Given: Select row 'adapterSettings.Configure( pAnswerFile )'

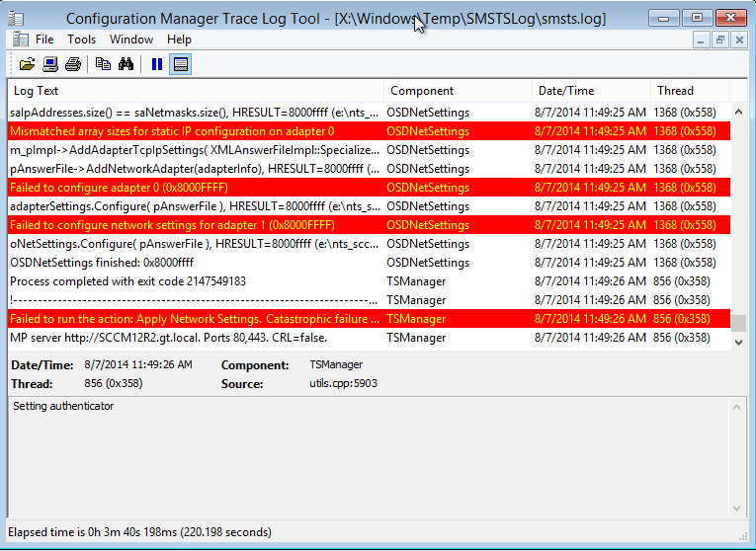Looking at the screenshot, I should 370,206.
